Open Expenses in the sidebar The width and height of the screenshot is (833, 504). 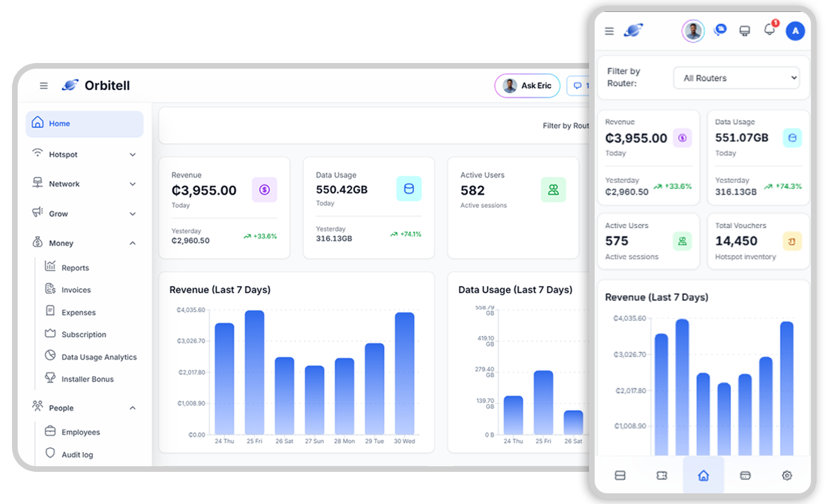coord(78,312)
